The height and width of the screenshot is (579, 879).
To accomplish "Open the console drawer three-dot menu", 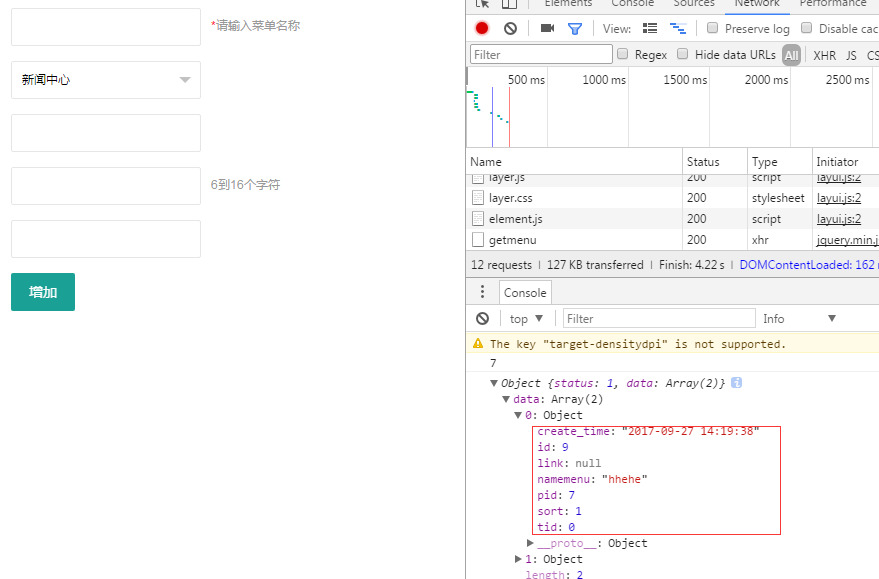I will coord(483,292).
